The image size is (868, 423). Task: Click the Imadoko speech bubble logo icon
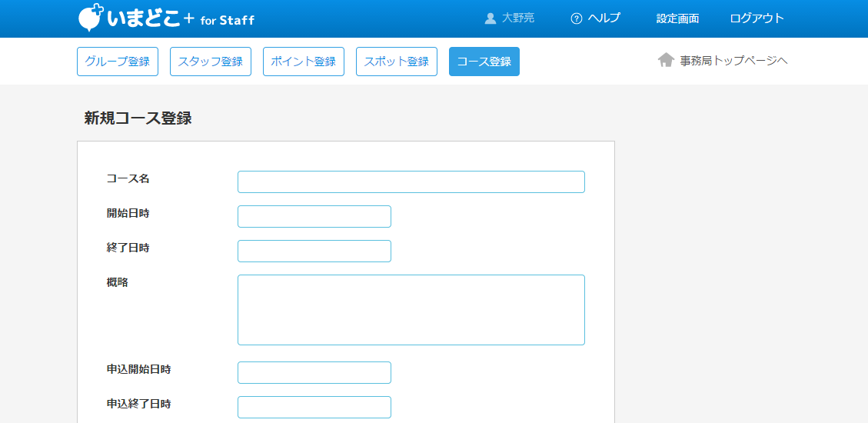tap(91, 18)
